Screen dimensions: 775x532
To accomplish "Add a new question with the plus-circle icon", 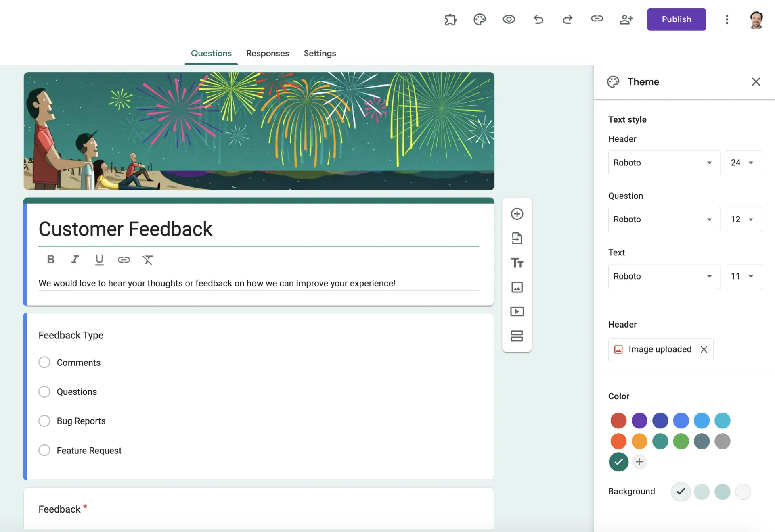I will [x=517, y=214].
